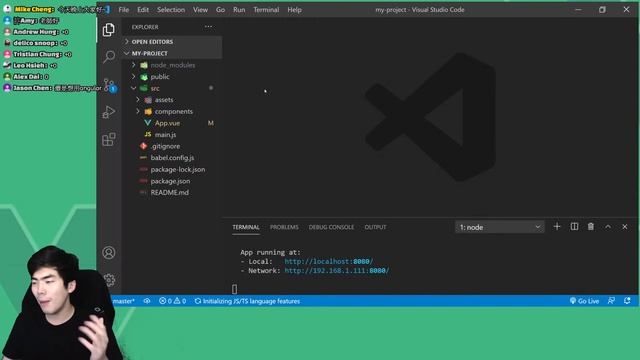Follow the localhost:8080 link in terminal
The width and height of the screenshot is (640, 360).
pos(329,261)
